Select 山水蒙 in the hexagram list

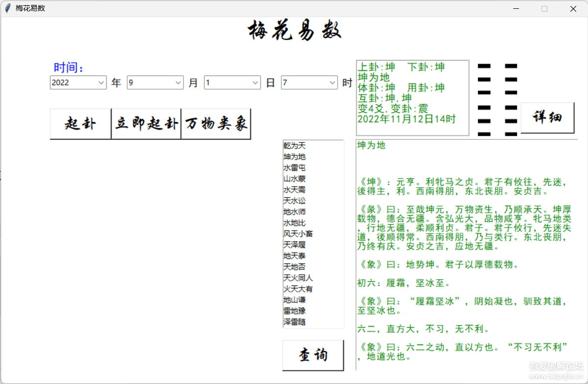coord(294,179)
